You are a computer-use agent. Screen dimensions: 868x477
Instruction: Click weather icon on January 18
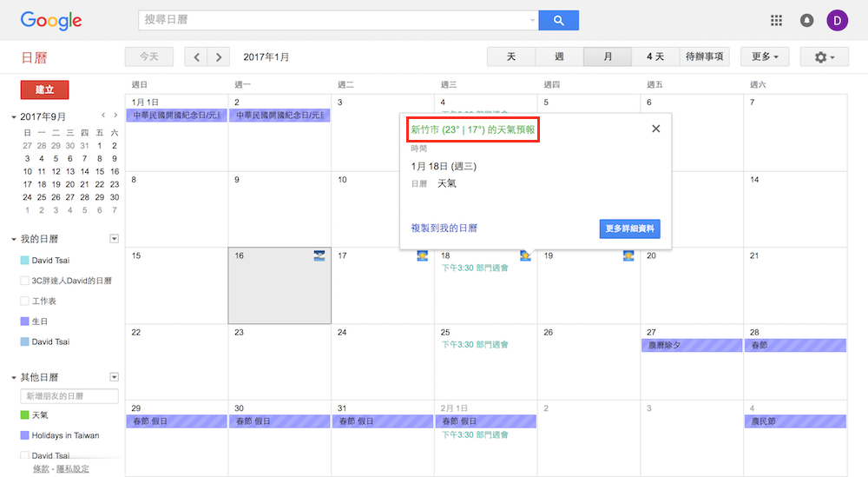pyautogui.click(x=525, y=255)
